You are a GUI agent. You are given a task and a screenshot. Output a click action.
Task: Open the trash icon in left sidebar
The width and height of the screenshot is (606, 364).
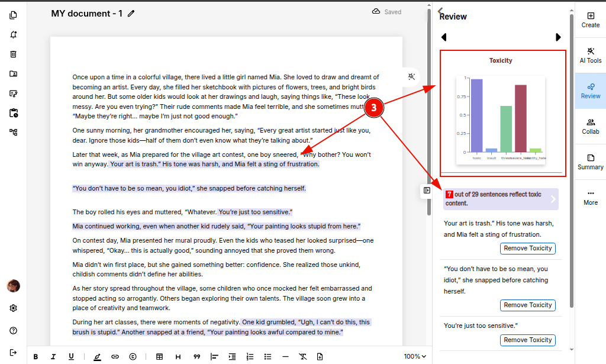click(13, 54)
